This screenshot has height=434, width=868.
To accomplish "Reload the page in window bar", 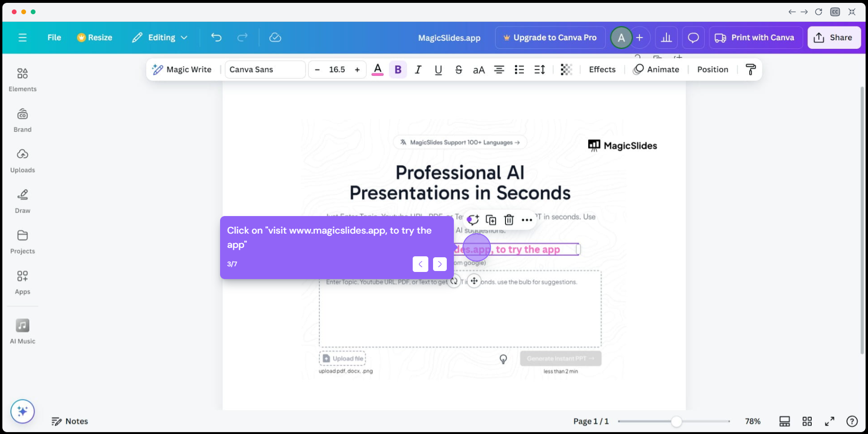I will pyautogui.click(x=818, y=12).
